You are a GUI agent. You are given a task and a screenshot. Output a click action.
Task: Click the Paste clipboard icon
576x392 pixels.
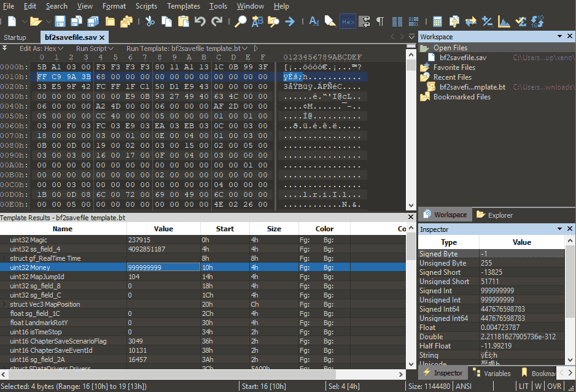(184, 21)
